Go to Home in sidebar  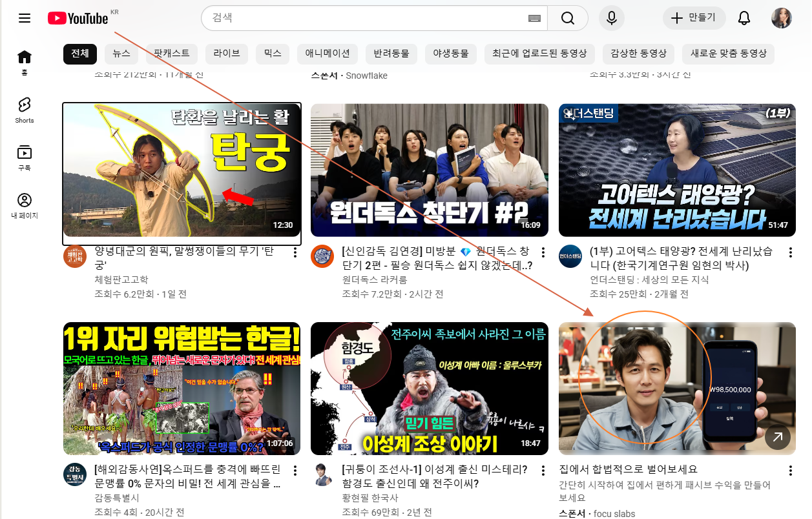(x=25, y=63)
